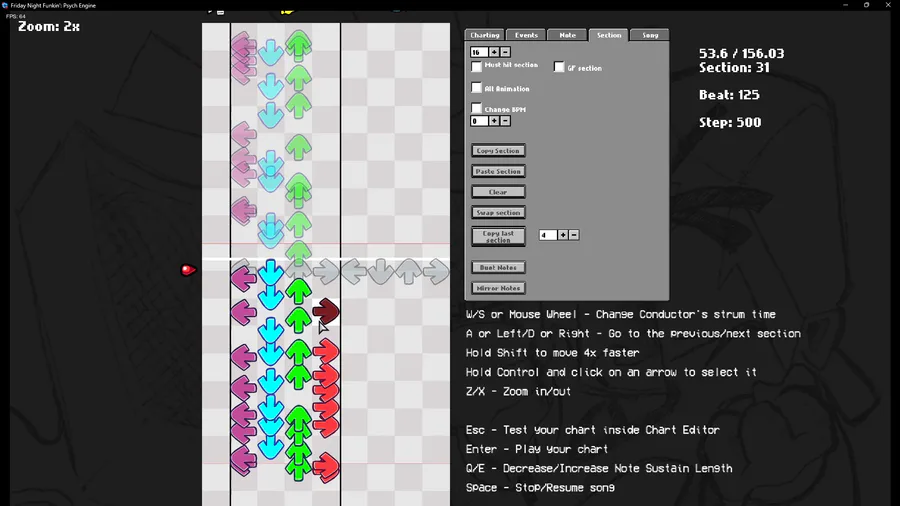
Task: Click the section beats field showing 16
Action: coord(479,52)
